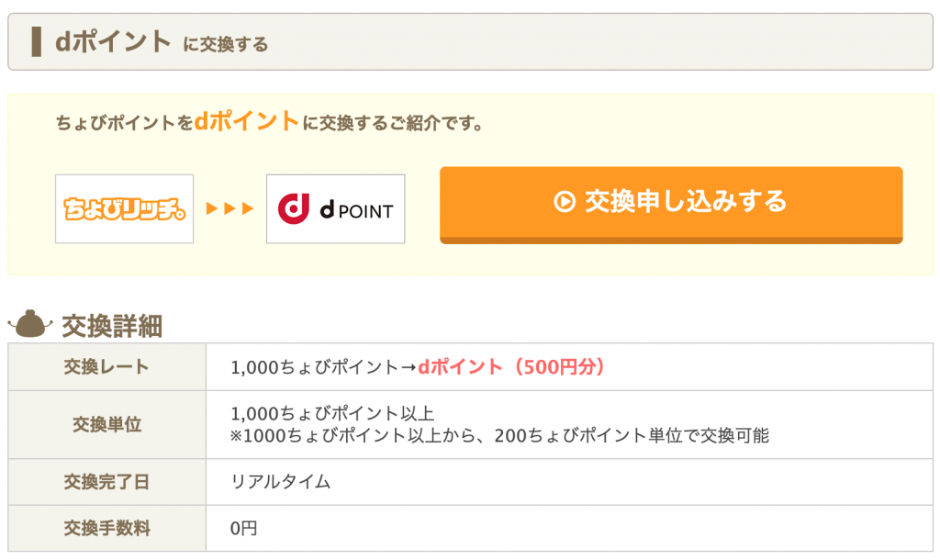Click the red dポイント（500円分） text
The image size is (940, 560).
pyautogui.click(x=512, y=367)
